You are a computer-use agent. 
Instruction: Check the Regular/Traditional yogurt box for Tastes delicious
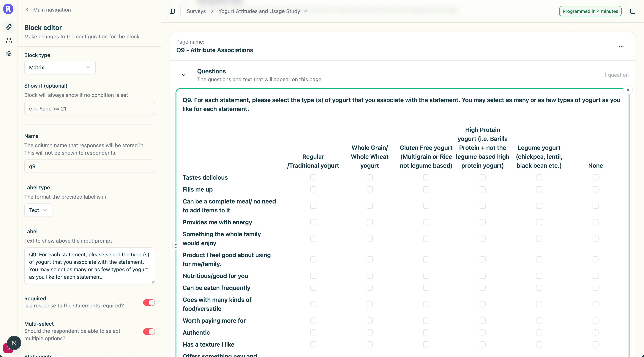313,178
